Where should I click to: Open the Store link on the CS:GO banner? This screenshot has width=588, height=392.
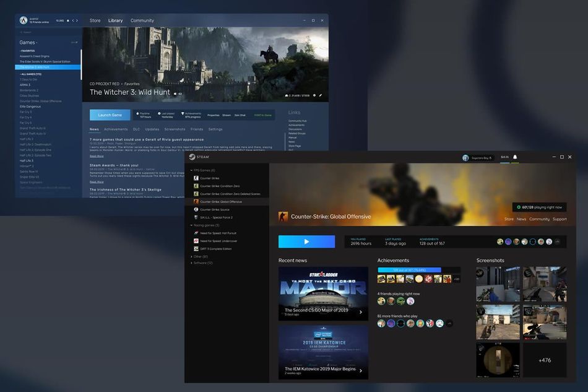point(509,219)
